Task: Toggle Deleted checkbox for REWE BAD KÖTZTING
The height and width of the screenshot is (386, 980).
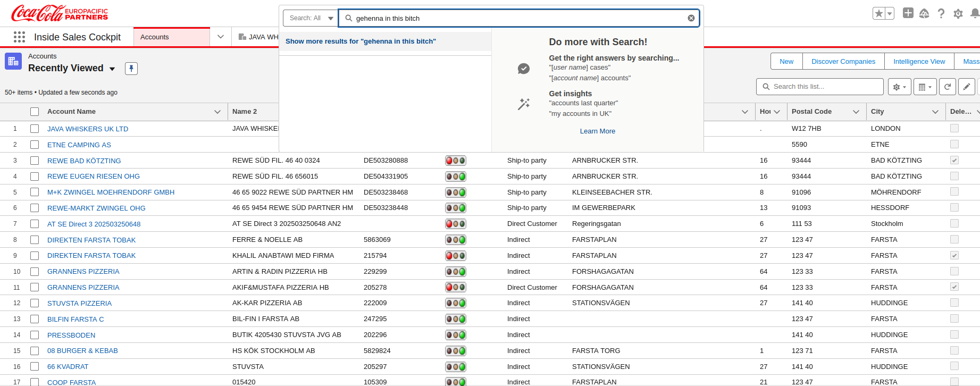Action: pyautogui.click(x=954, y=160)
